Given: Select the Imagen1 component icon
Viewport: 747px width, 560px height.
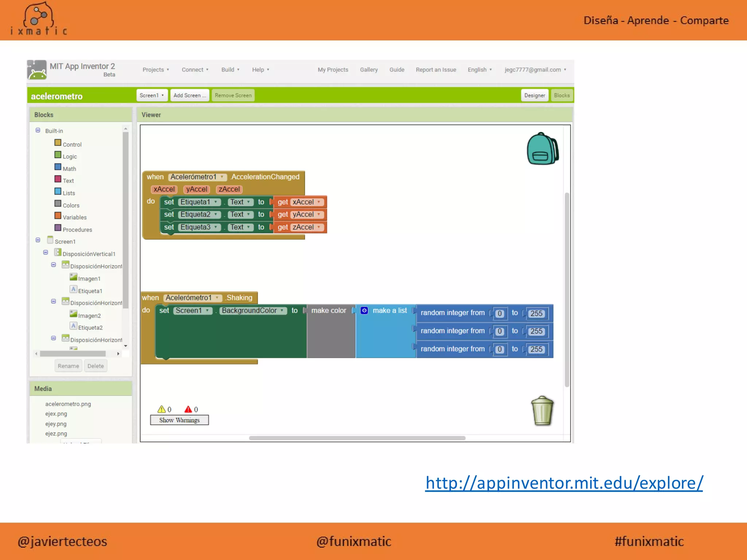Looking at the screenshot, I should coord(73,277).
